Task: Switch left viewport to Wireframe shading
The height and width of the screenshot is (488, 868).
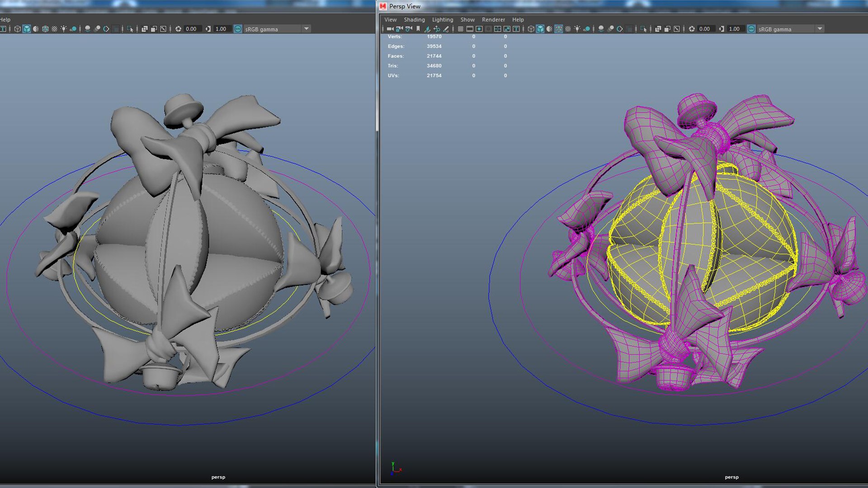Action: click(18, 29)
